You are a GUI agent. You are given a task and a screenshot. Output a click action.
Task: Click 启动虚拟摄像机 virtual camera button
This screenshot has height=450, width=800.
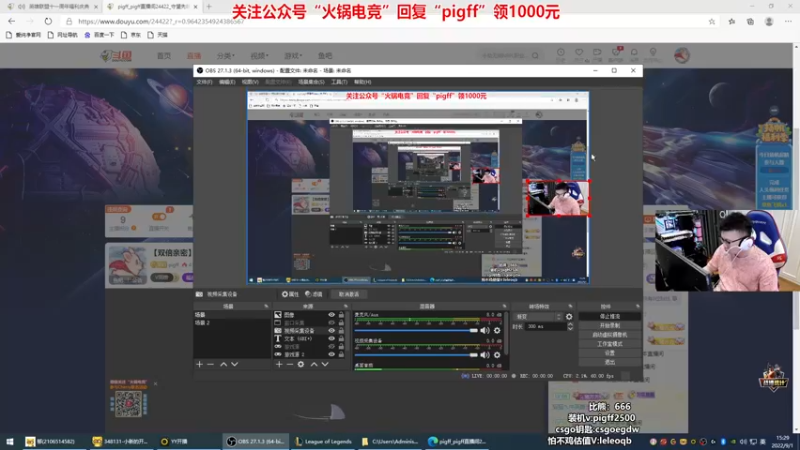610,335
